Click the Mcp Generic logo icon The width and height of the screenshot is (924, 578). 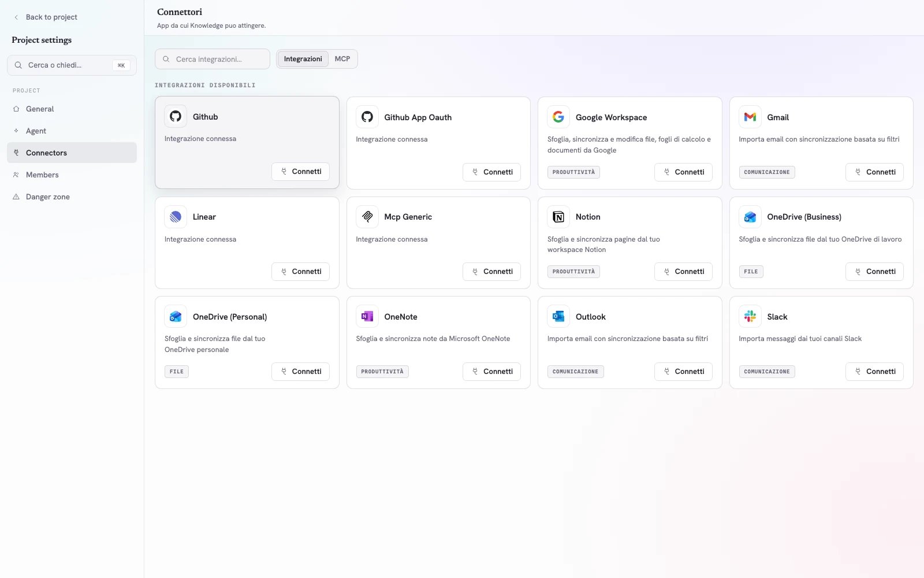point(367,217)
